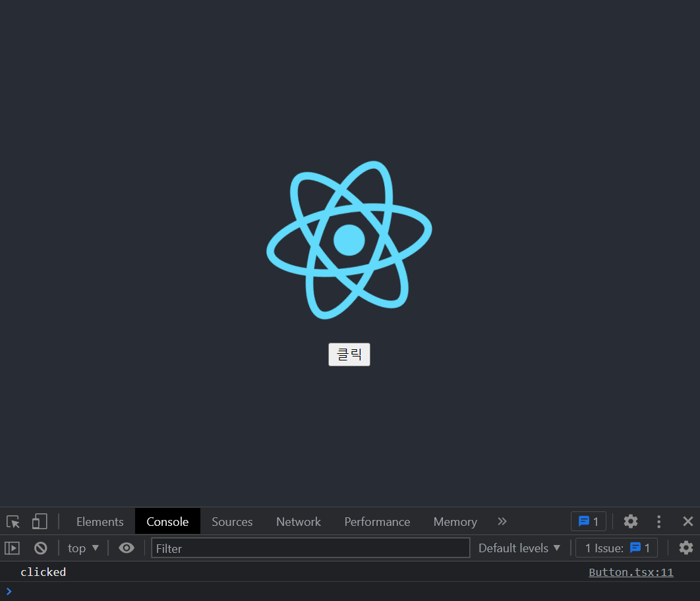Open the Default levels dropdown
700x601 pixels.
[x=519, y=548]
